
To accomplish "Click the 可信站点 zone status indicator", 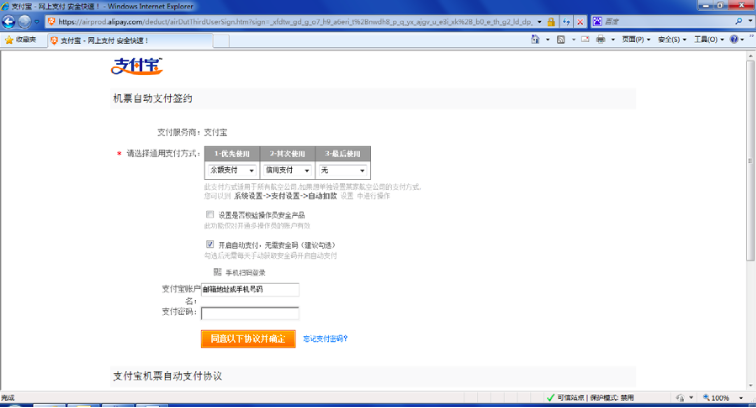I will [590, 398].
